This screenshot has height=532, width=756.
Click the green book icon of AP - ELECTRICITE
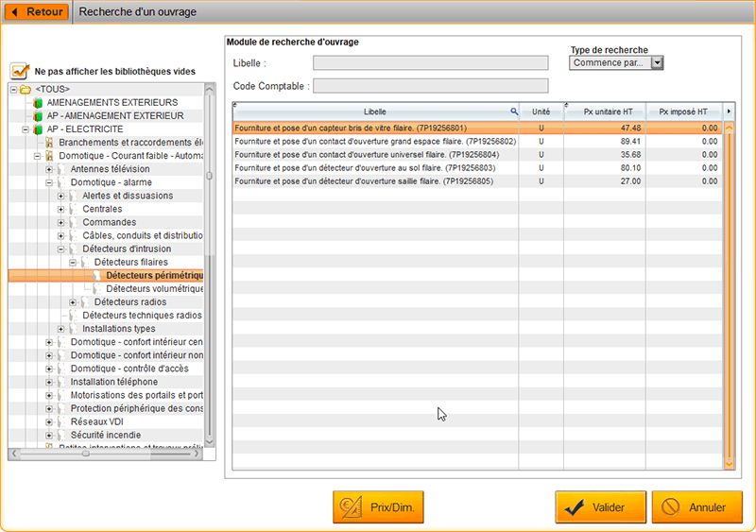(x=38, y=129)
